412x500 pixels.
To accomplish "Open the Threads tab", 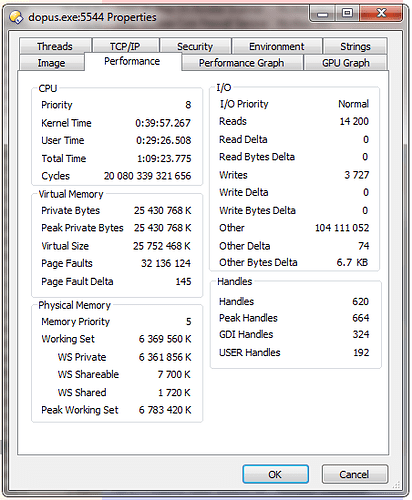I will pyautogui.click(x=55, y=46).
